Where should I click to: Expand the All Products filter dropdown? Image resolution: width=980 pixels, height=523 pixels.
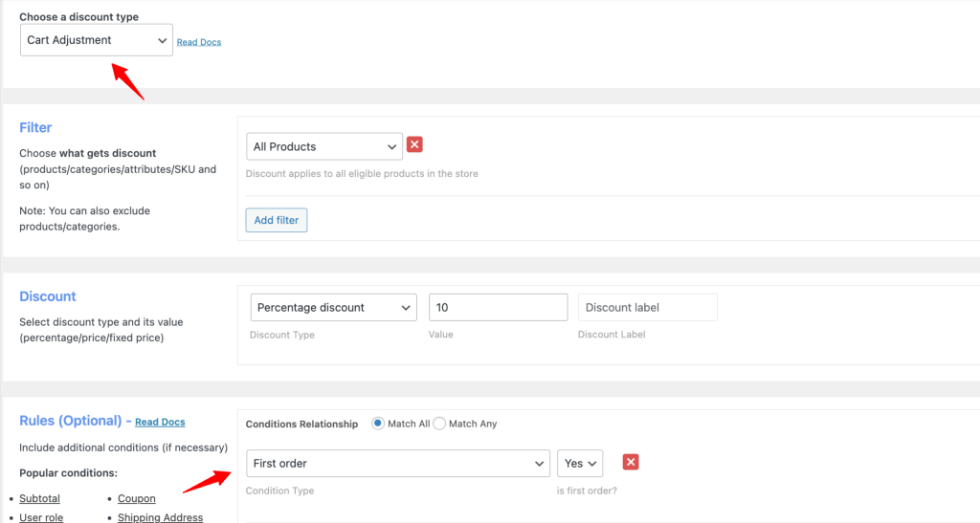click(324, 146)
